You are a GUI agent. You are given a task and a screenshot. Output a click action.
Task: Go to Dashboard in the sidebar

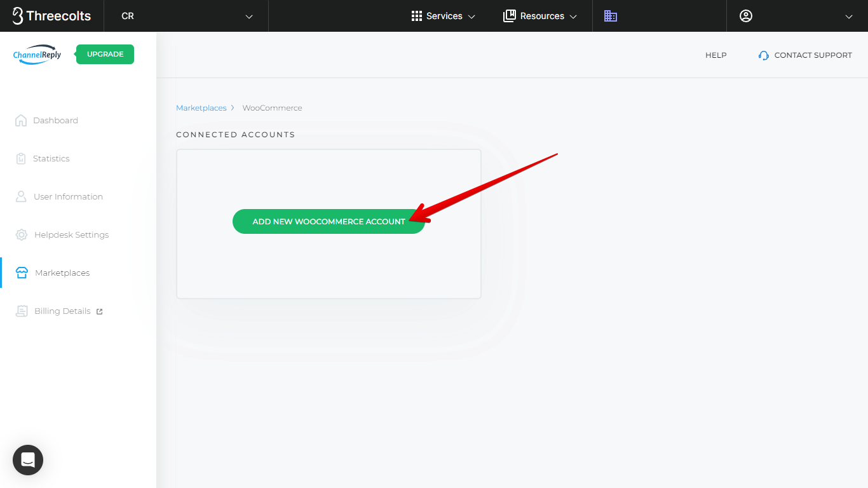[x=55, y=120]
